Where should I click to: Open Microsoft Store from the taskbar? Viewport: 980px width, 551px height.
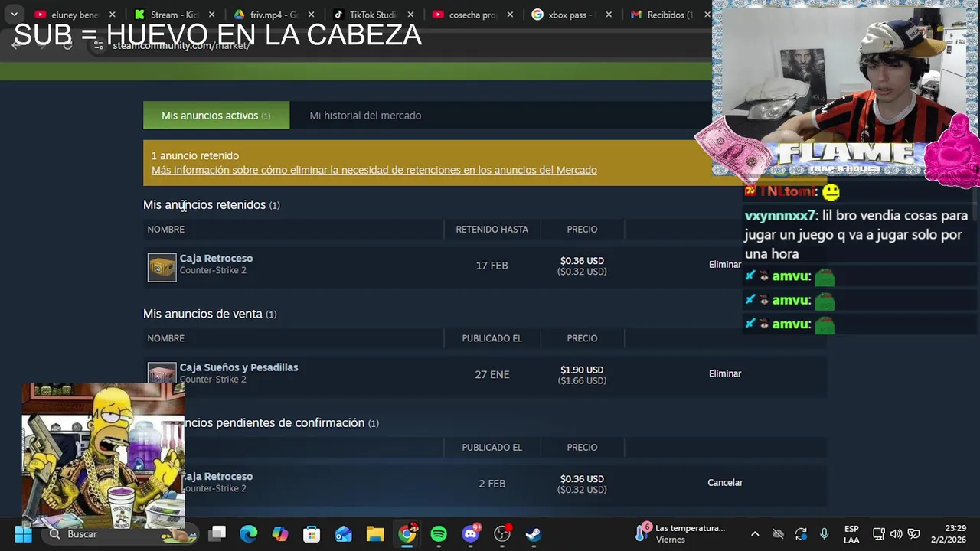(x=312, y=534)
